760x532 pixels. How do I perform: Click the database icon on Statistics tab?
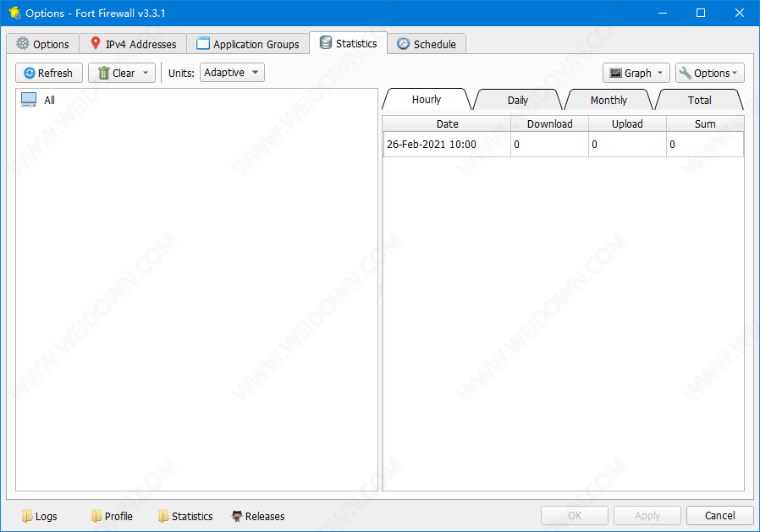pos(326,42)
